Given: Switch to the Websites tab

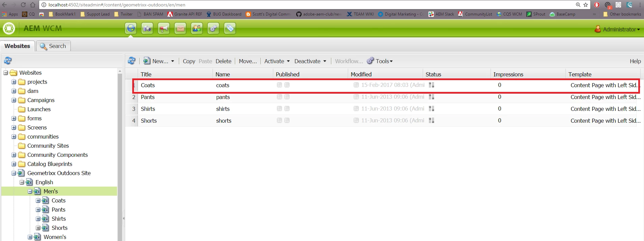Looking at the screenshot, I should [17, 46].
